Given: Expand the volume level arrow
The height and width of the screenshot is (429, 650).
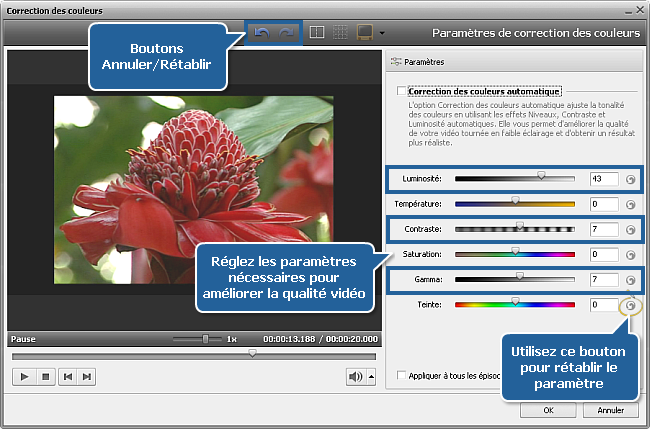Looking at the screenshot, I should (x=372, y=377).
